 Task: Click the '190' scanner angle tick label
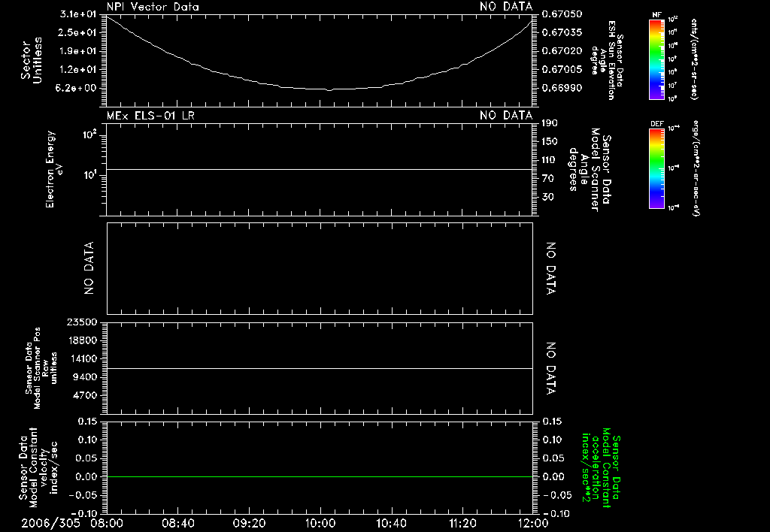550,123
